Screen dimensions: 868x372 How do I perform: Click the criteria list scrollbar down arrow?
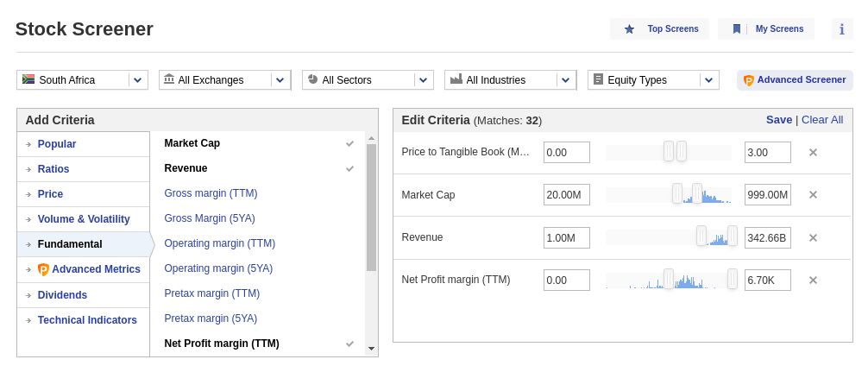[372, 349]
